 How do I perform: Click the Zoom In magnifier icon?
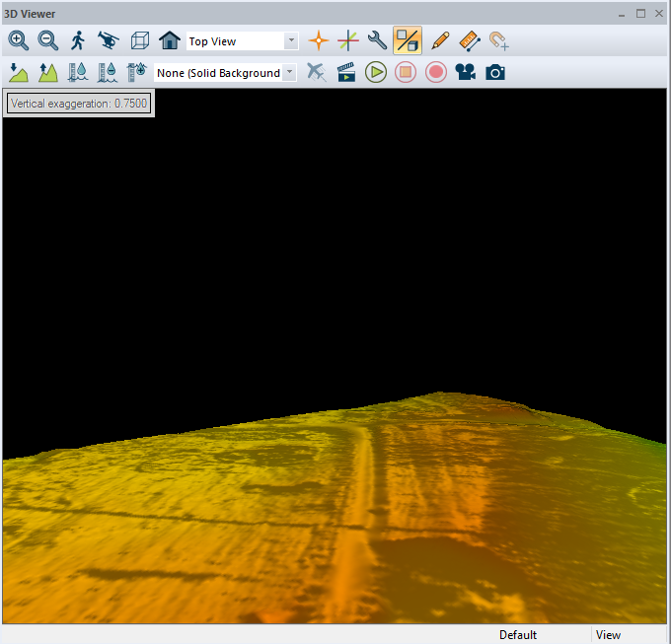18,41
